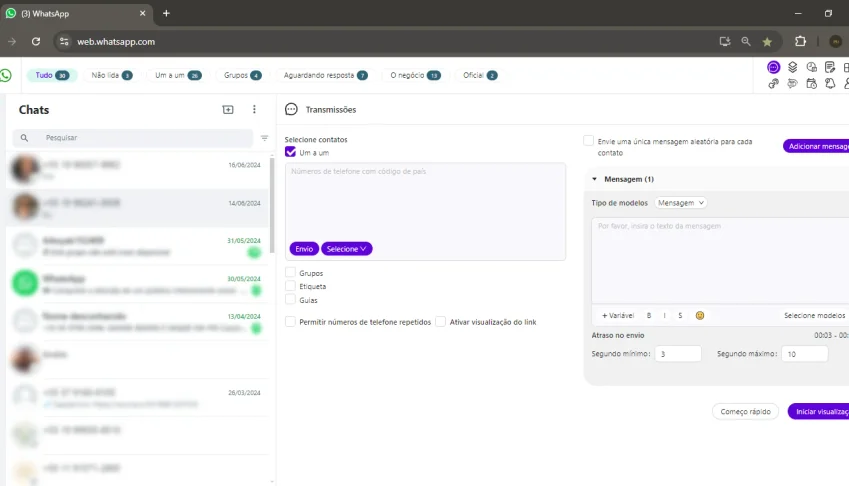This screenshot has width=849, height=486.
Task: Uncheck the Um a um checkbox
Action: tap(291, 152)
